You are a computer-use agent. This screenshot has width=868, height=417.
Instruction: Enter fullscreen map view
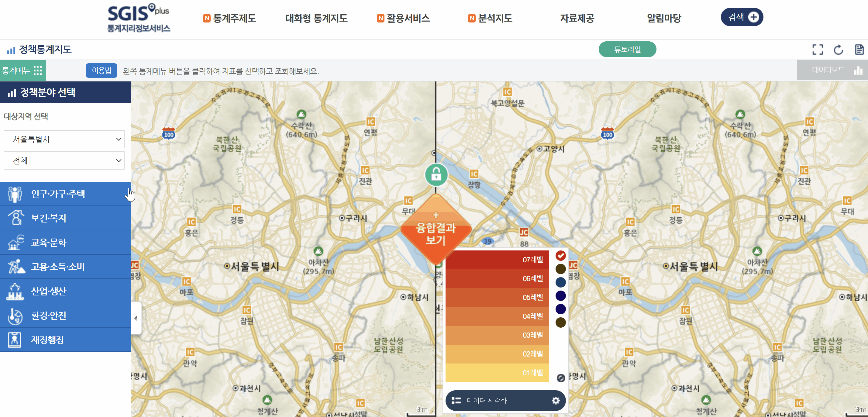(818, 50)
